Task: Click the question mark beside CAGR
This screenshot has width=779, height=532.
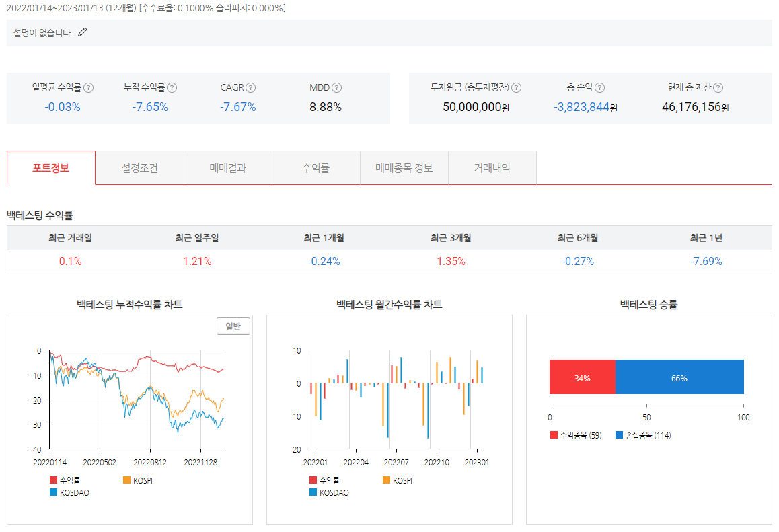Action: [x=251, y=88]
